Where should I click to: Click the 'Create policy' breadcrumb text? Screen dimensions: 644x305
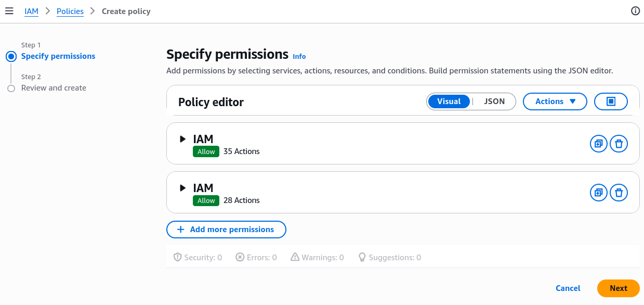click(126, 11)
